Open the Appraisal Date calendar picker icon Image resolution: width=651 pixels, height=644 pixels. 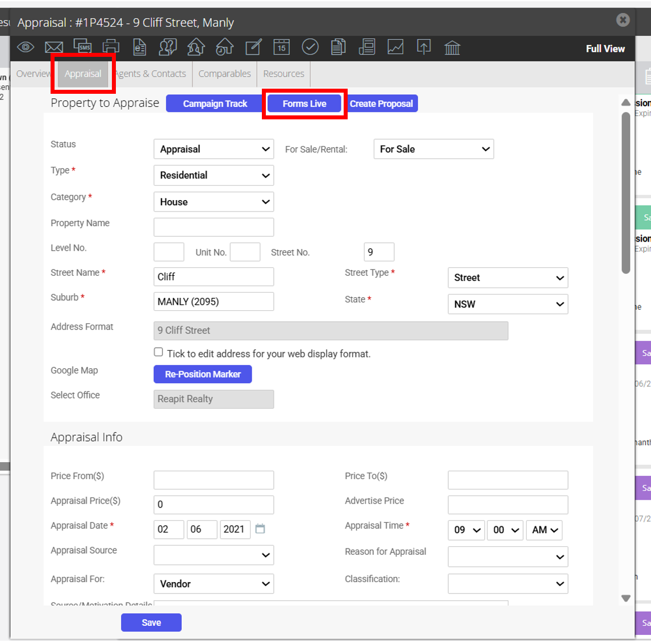(x=260, y=529)
